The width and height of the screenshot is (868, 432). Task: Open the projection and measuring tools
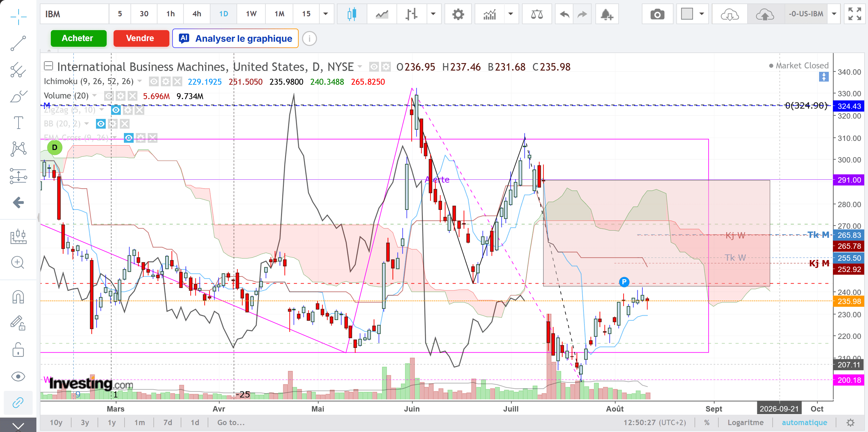(x=18, y=176)
